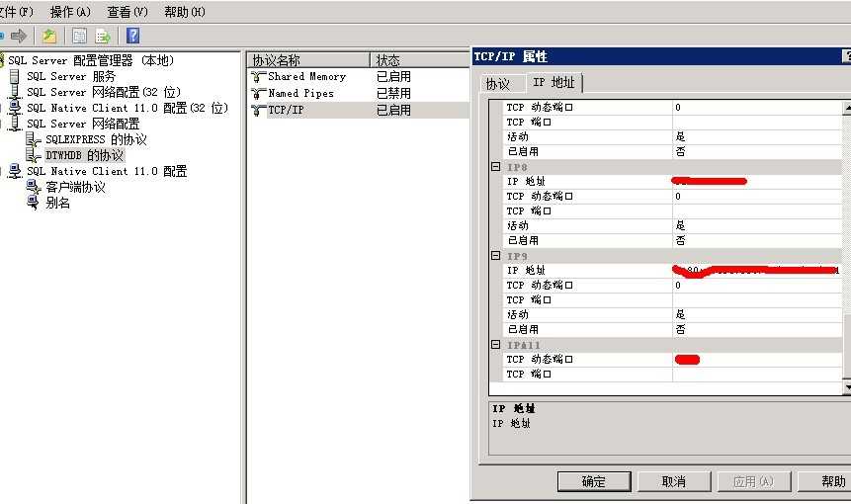Image resolution: width=851 pixels, height=504 pixels.
Task: Switch to the IP 地址 tab
Action: click(x=553, y=82)
